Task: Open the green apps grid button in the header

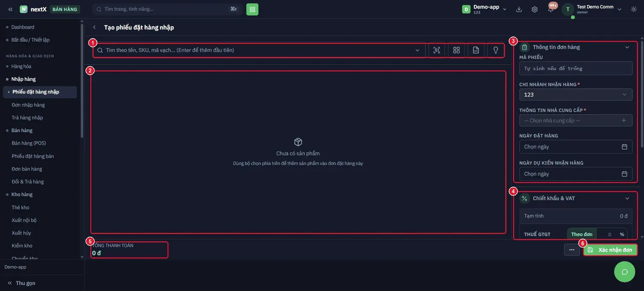Action: click(x=252, y=9)
